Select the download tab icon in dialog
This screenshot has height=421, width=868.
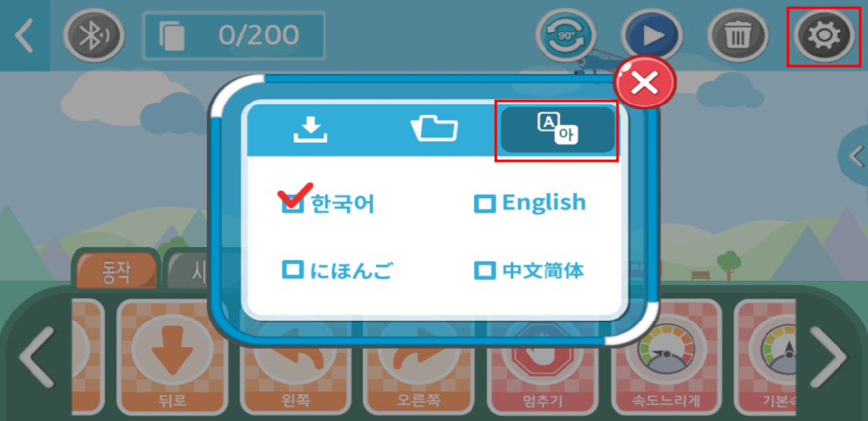coord(310,130)
